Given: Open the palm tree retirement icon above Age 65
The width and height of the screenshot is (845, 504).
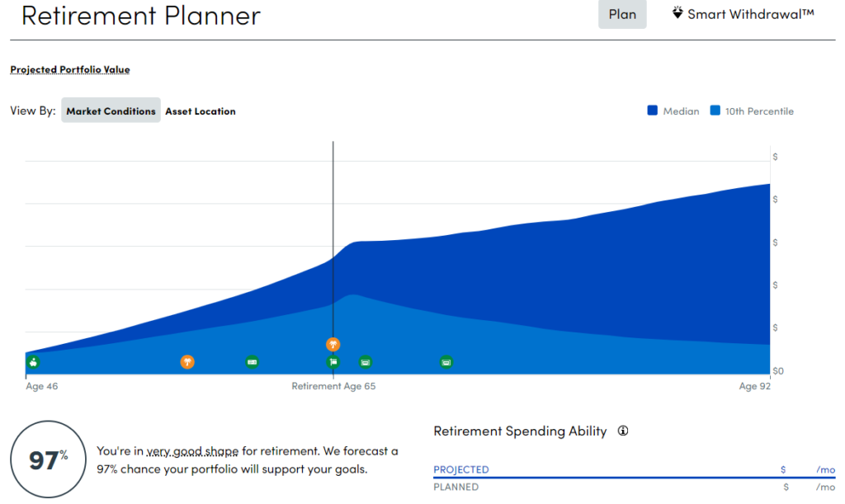Looking at the screenshot, I should [x=333, y=344].
